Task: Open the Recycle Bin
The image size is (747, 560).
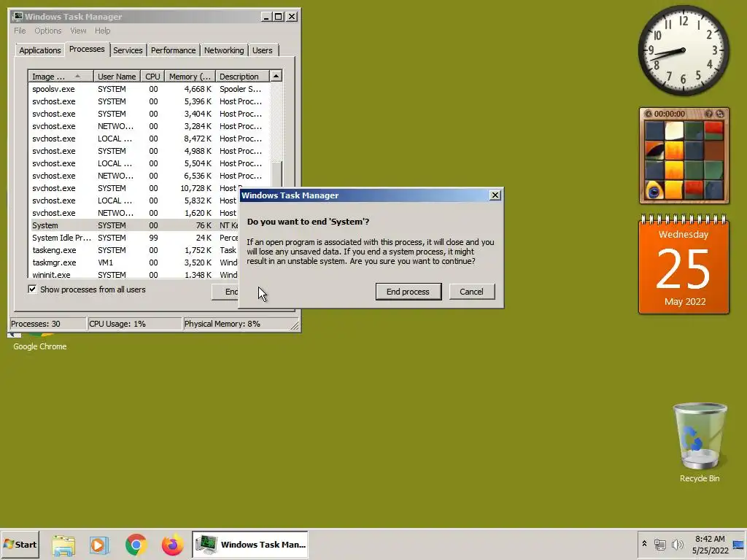Action: (x=700, y=443)
